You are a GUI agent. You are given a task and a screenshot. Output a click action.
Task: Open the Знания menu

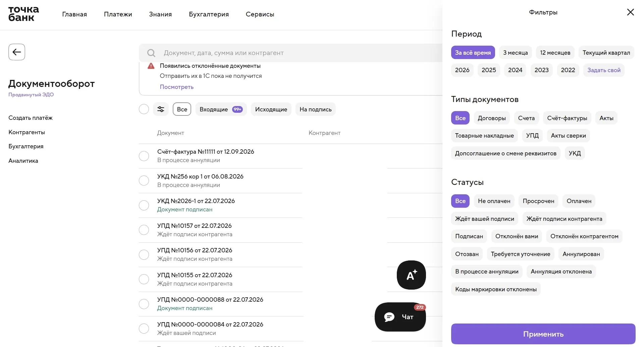(x=160, y=14)
